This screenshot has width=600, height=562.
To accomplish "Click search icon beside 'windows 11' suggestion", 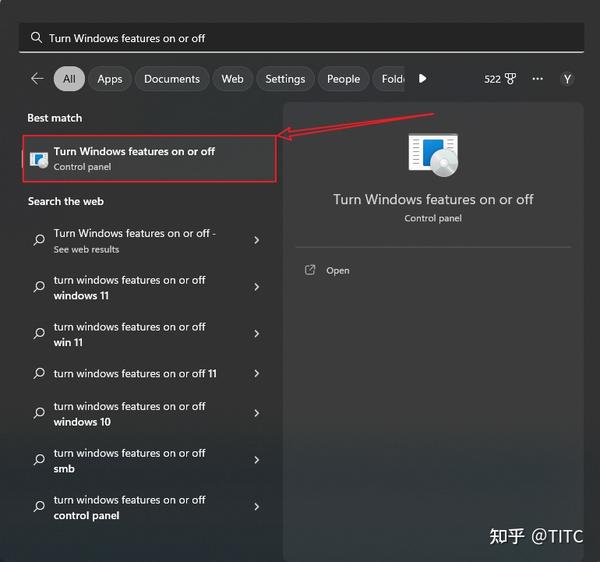I will (39, 287).
